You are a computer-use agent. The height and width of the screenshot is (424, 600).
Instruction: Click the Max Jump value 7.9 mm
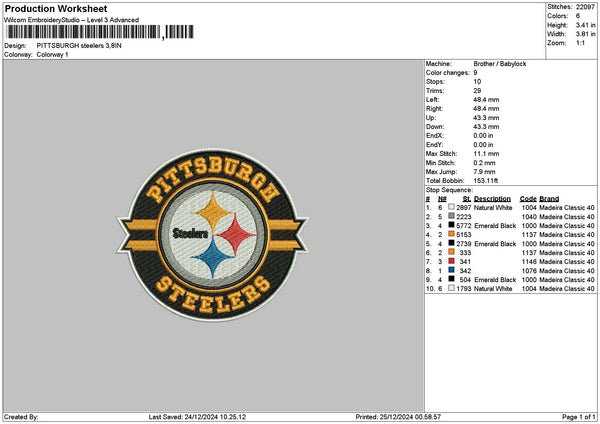484,172
